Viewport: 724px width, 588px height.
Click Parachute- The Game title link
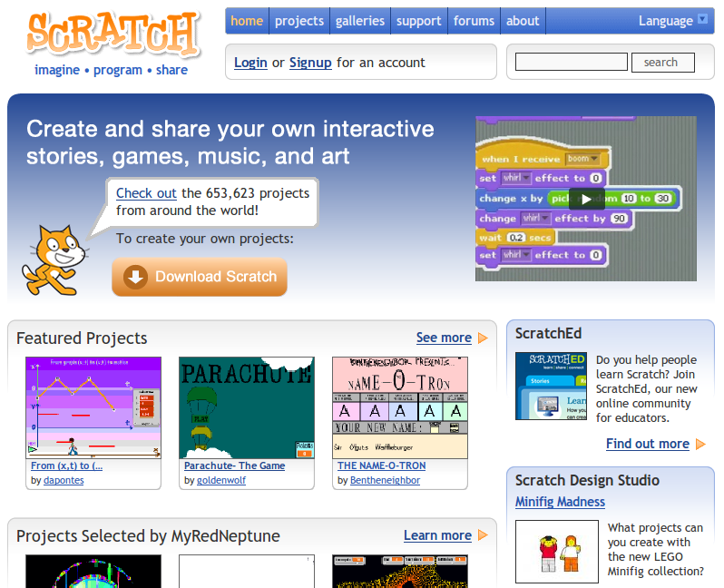click(x=235, y=465)
